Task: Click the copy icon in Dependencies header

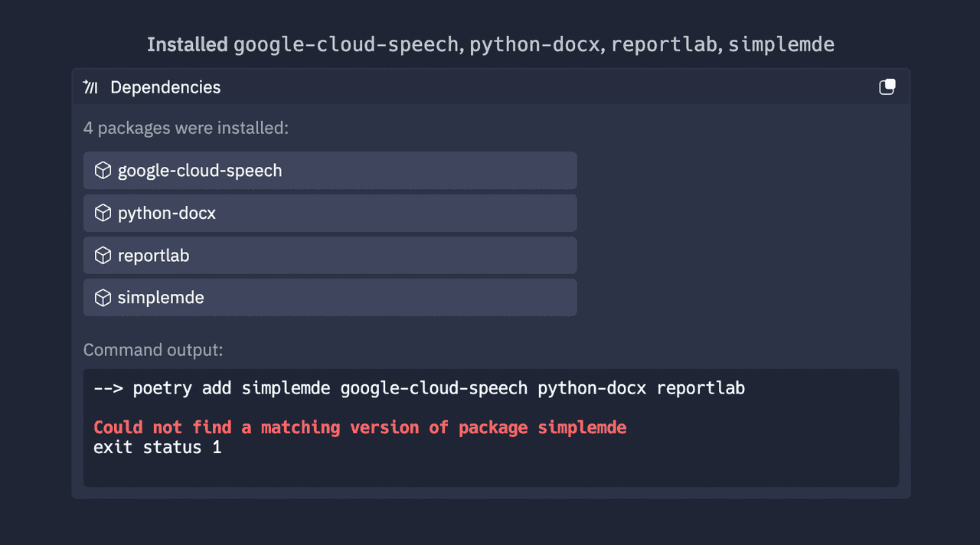Action: pyautogui.click(x=887, y=87)
